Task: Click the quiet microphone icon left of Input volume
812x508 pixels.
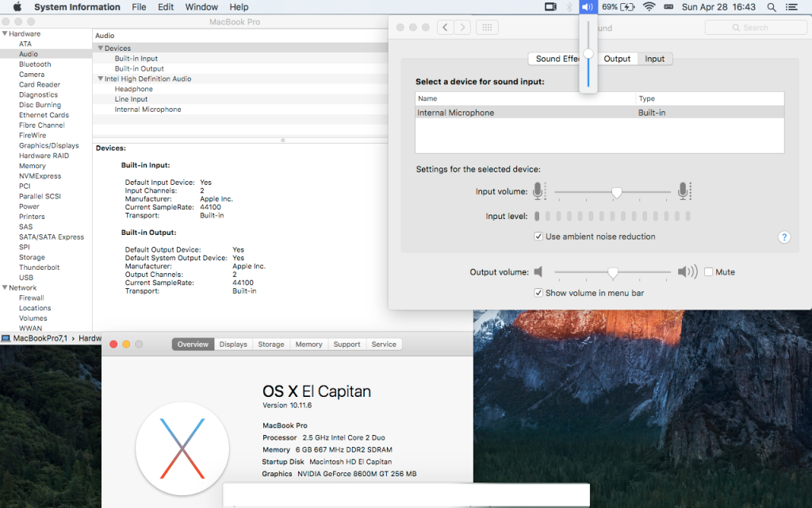Action: point(539,190)
